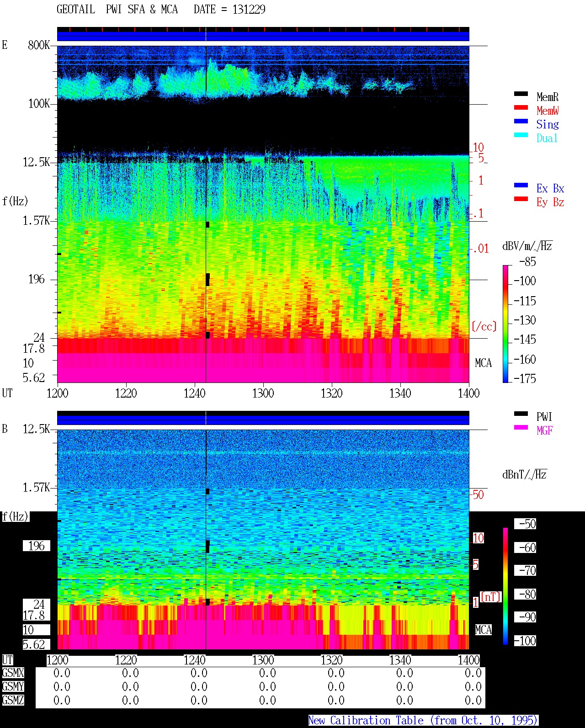The height and width of the screenshot is (728, 585).
Task: Click the dBnT magnetic field color bar
Action: [505, 586]
